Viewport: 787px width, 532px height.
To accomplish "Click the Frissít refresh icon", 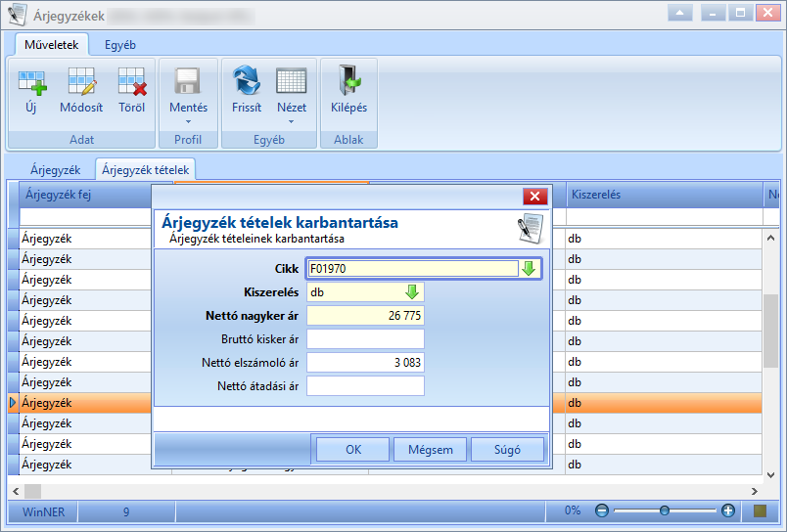I will click(247, 81).
